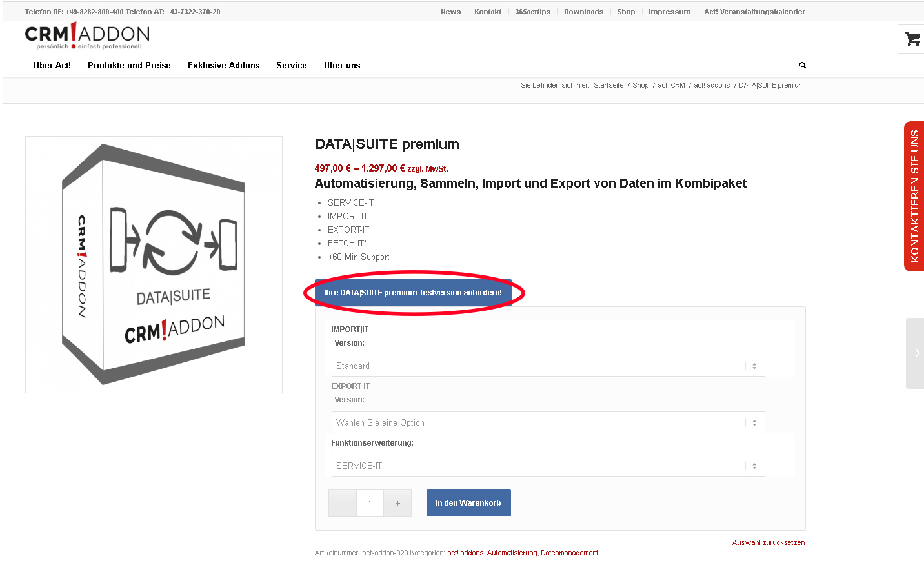Click the '+60 Min Support' bullet item
924x570 pixels.
click(x=359, y=257)
